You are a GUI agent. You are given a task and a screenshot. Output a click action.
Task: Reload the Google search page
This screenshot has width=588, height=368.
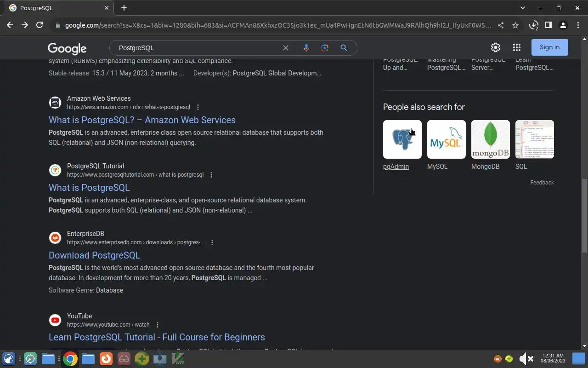(40, 25)
